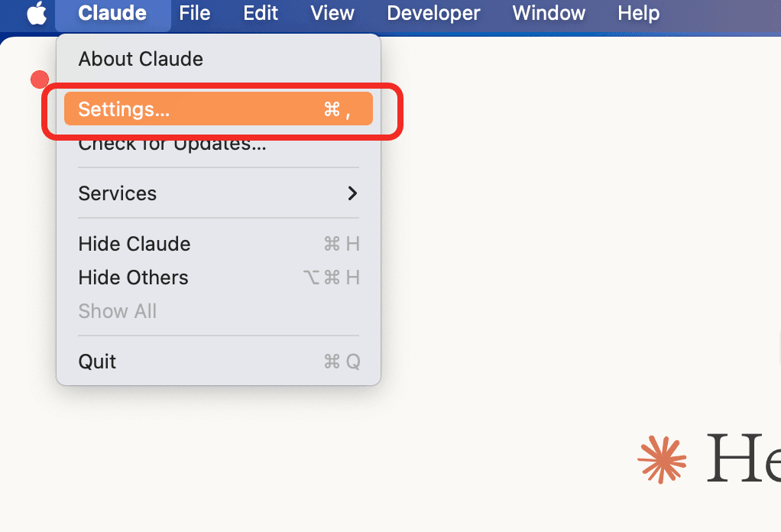Open the View menu

[332, 13]
